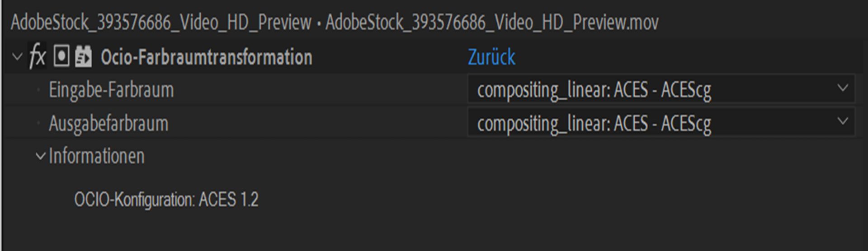Click the bullet separator between header names
868x251 pixels.
[x=319, y=23]
